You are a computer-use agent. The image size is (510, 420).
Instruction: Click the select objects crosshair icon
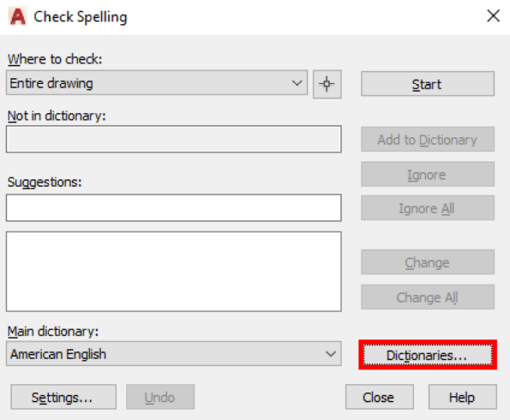[x=327, y=84]
